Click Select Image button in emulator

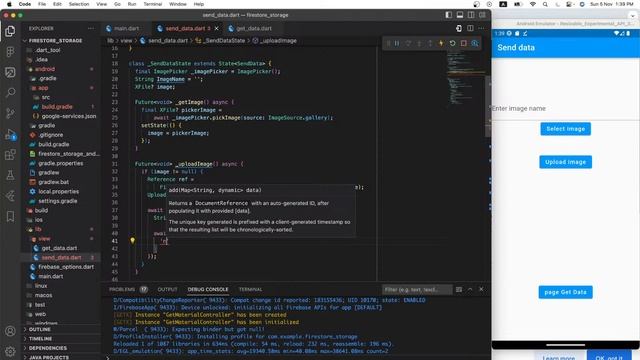pos(565,129)
